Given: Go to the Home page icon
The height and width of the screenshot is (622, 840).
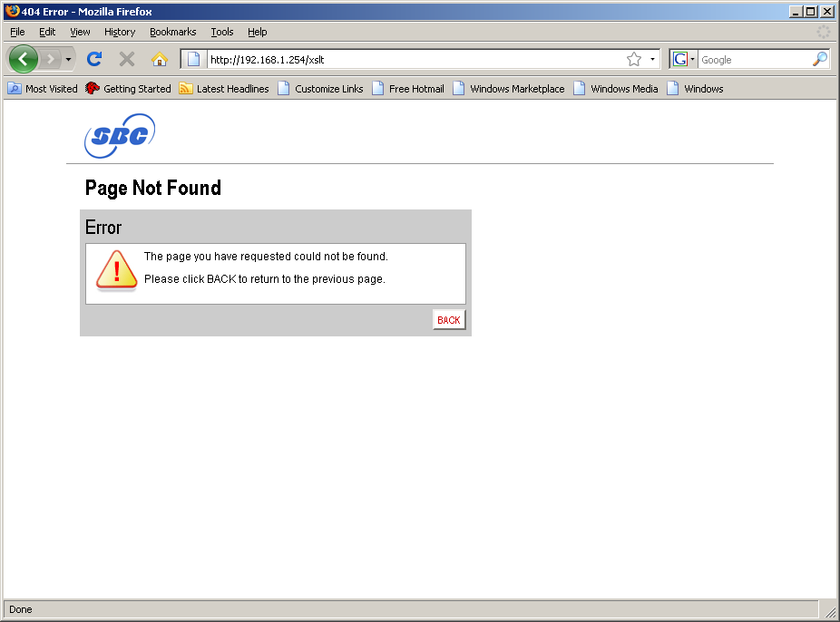Looking at the screenshot, I should click(x=160, y=59).
